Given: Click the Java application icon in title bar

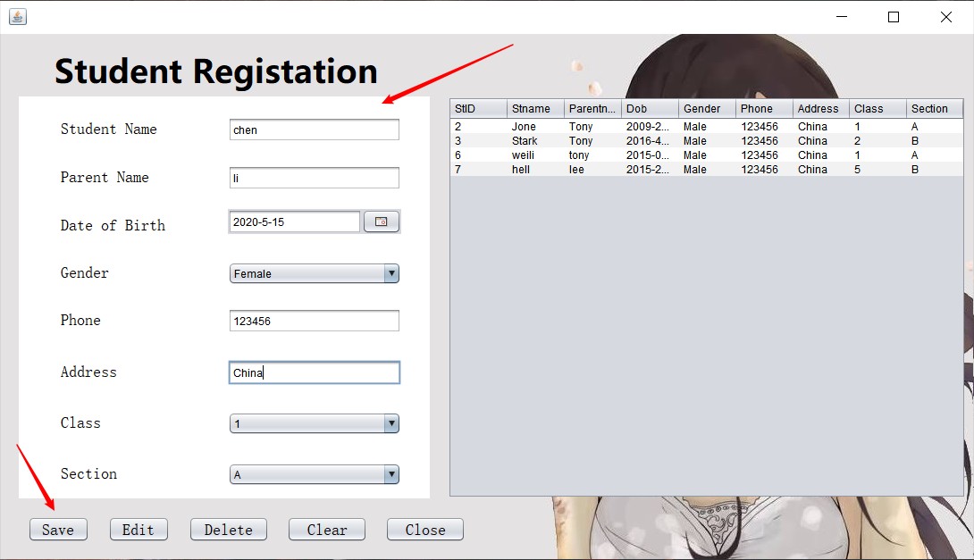Looking at the screenshot, I should click(18, 16).
